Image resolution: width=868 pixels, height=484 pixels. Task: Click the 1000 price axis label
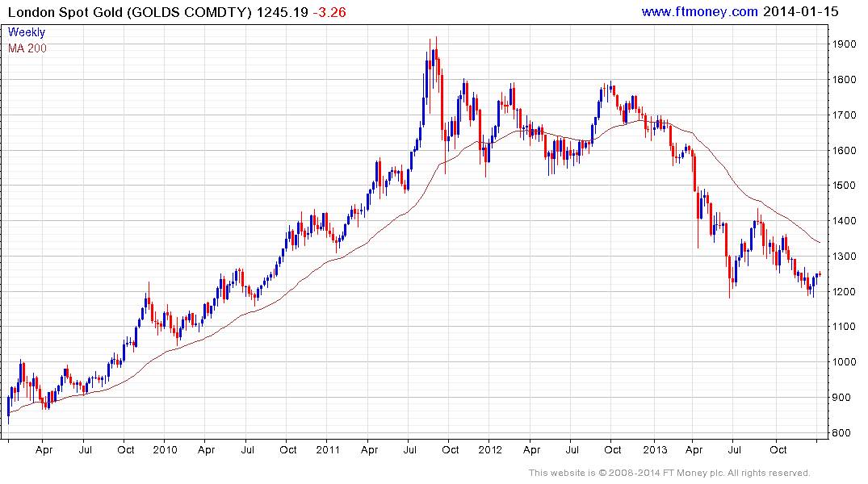click(845, 361)
